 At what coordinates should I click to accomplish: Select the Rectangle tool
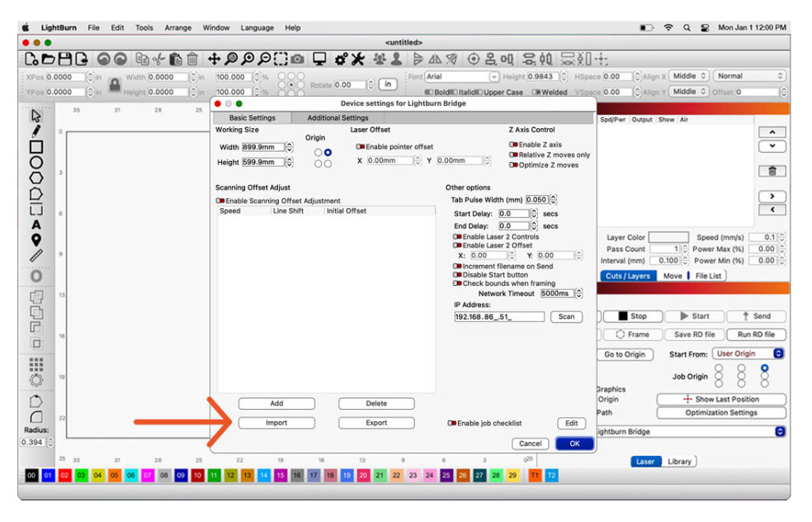tap(35, 147)
